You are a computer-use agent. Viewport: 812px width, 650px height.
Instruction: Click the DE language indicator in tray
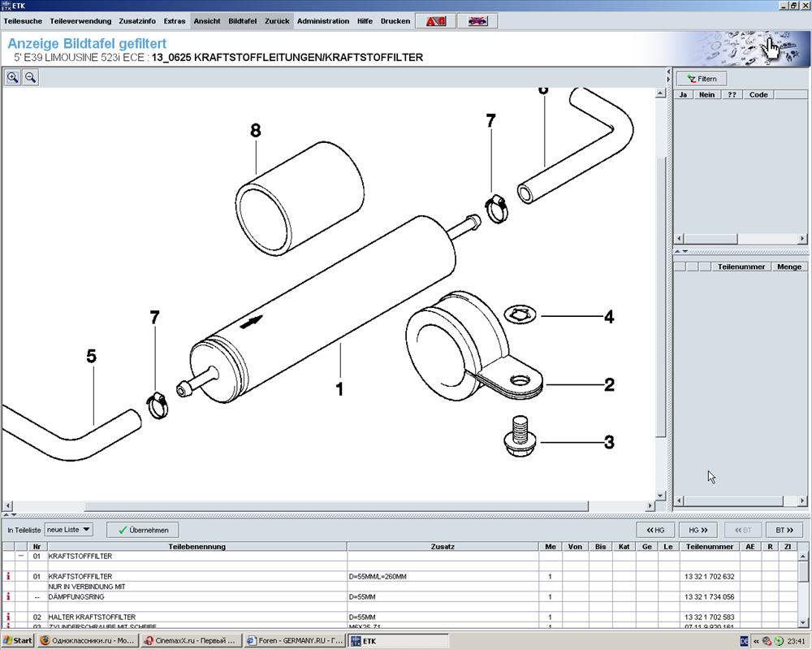744,641
